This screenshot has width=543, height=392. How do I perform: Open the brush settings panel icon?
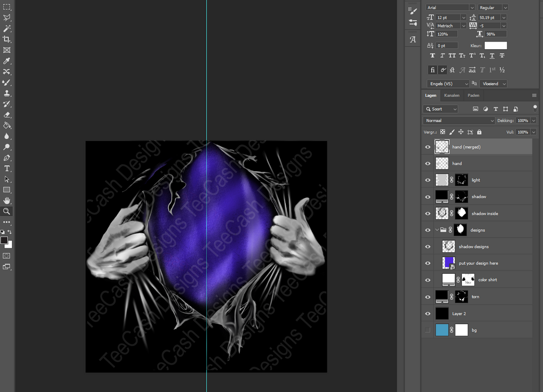[413, 11]
